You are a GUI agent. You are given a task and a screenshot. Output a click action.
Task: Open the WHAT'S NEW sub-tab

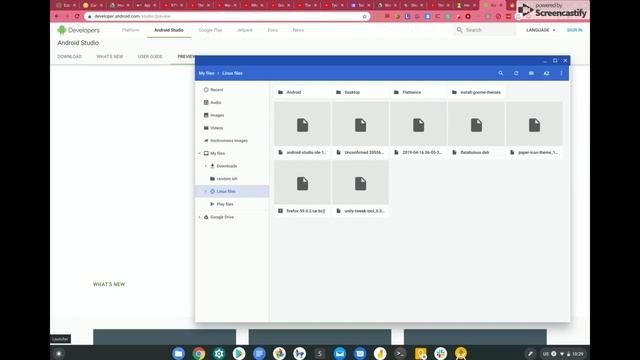click(110, 56)
